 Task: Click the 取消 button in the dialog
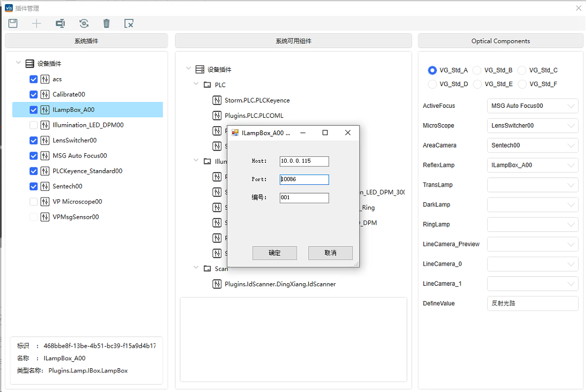(x=330, y=253)
